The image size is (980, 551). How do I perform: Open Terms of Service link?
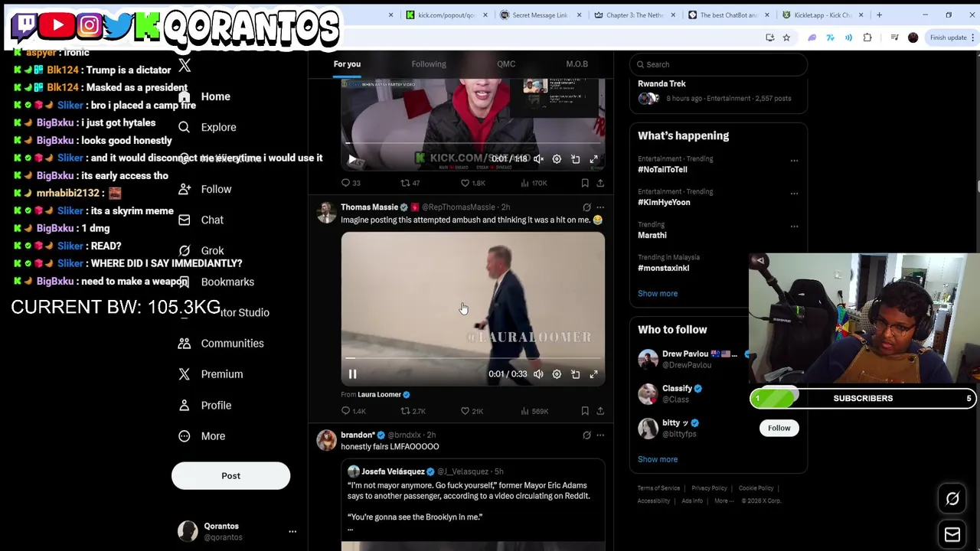click(x=658, y=488)
